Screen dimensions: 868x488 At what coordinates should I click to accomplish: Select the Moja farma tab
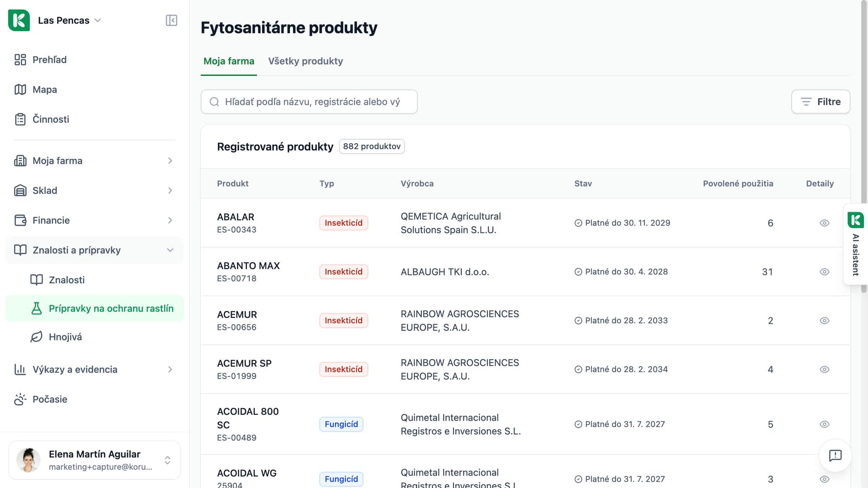229,61
